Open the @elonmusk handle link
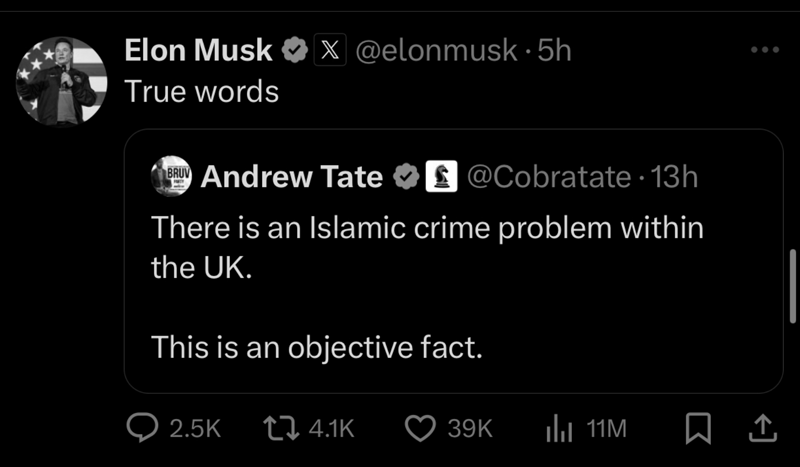This screenshot has width=800, height=467. click(434, 50)
